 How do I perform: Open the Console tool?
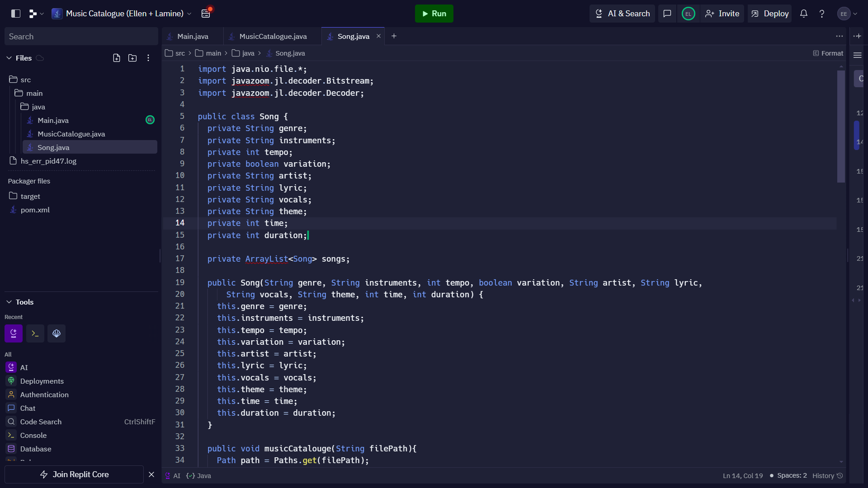pyautogui.click(x=34, y=435)
